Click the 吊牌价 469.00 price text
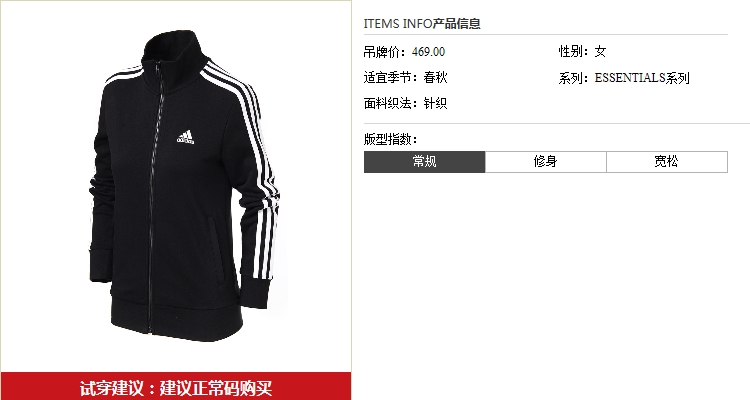750x400 pixels. click(x=404, y=52)
